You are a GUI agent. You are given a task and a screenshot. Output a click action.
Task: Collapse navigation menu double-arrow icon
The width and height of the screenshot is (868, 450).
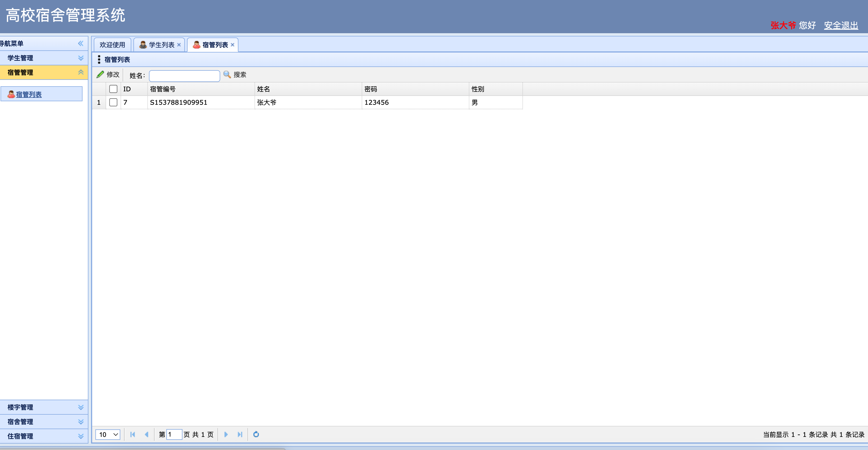[81, 43]
